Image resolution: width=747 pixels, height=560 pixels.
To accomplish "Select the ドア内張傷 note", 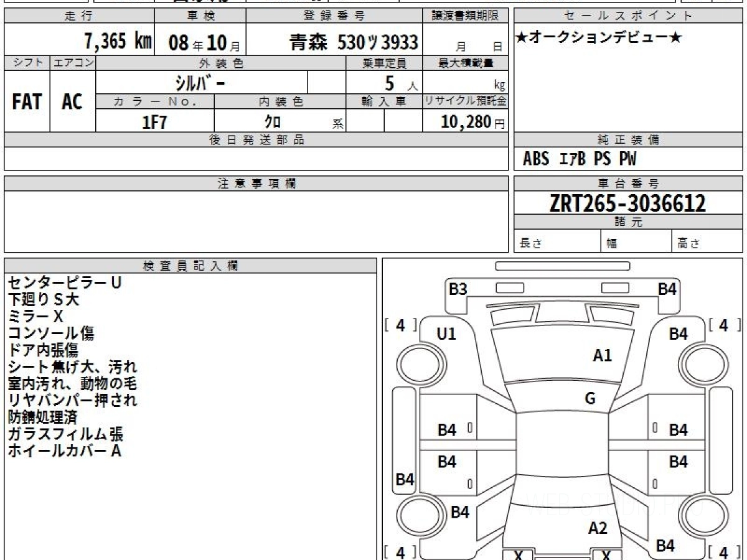I will pyautogui.click(x=43, y=350).
